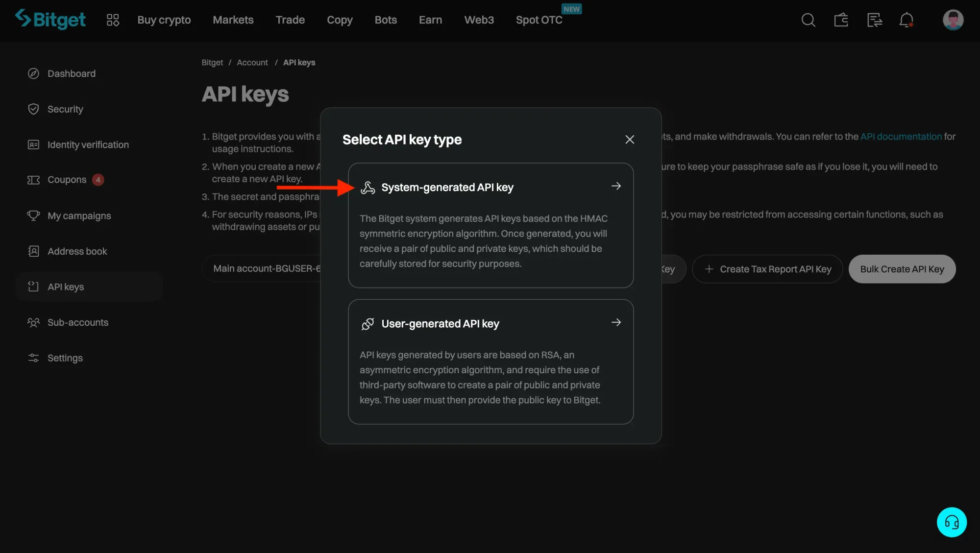Click the Account breadcrumb link

tap(252, 63)
